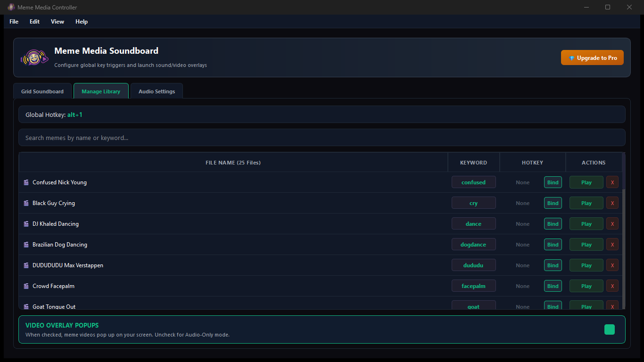The image size is (644, 362).
Task: Click the video clip icon beside Confused Nick Young
Action: tap(26, 182)
